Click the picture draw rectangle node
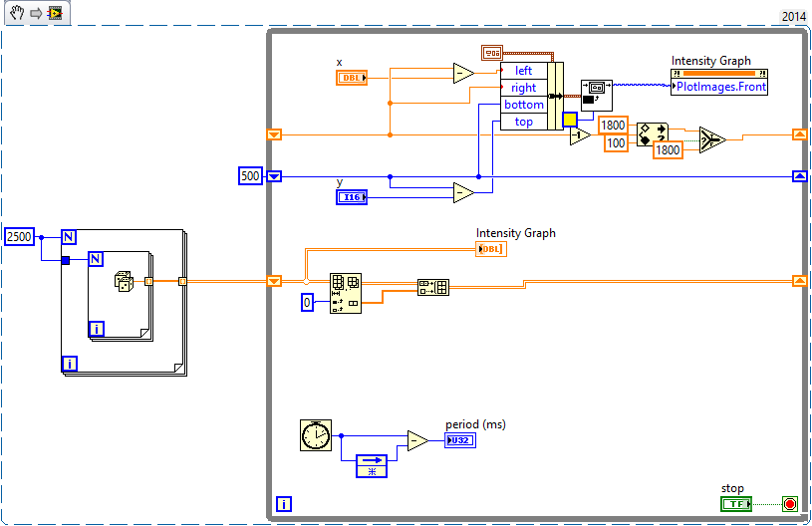This screenshot has width=812, height=526. [x=596, y=96]
